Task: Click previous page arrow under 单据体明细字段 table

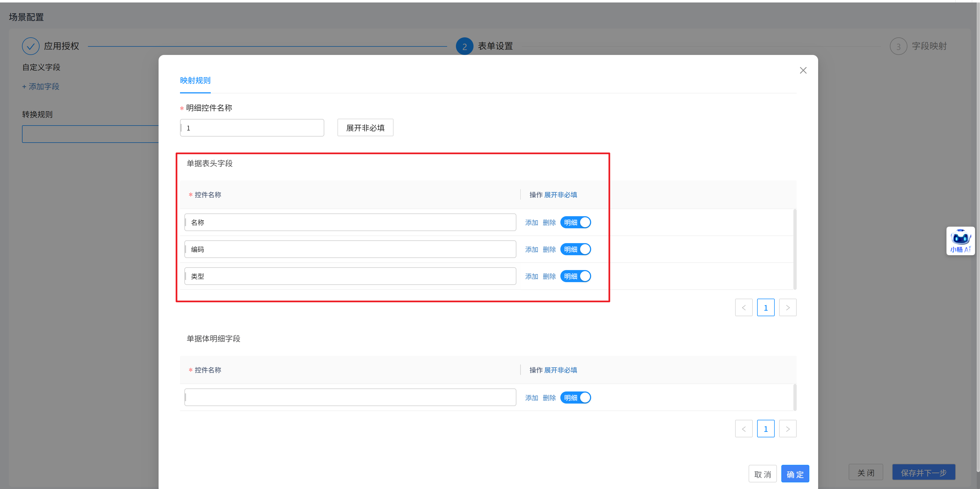Action: pyautogui.click(x=743, y=429)
